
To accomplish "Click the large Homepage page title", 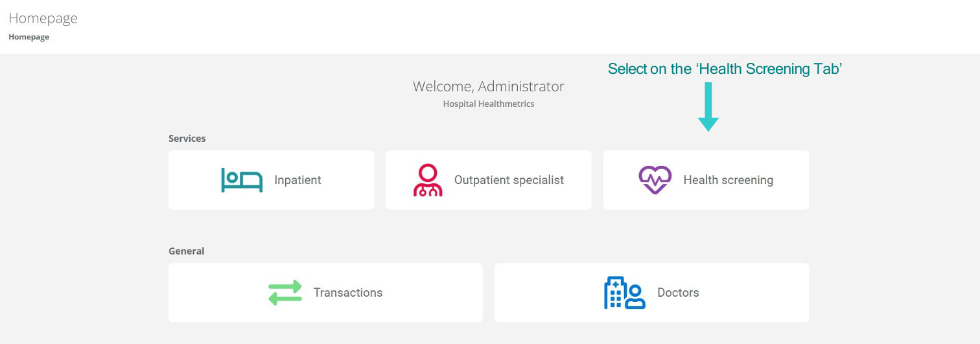I will pyautogui.click(x=43, y=18).
